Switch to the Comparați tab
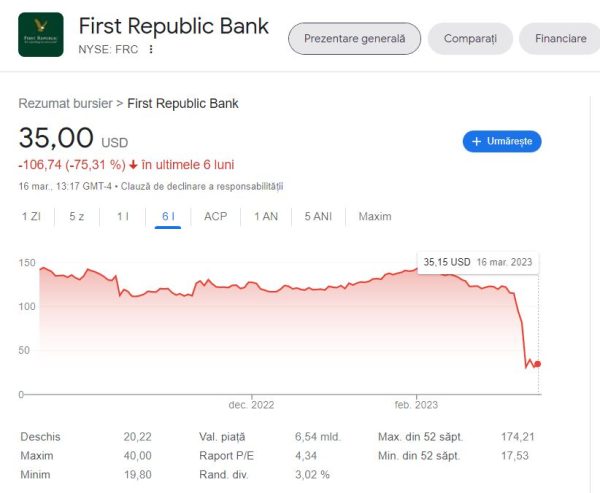The image size is (600, 493). pyautogui.click(x=470, y=39)
